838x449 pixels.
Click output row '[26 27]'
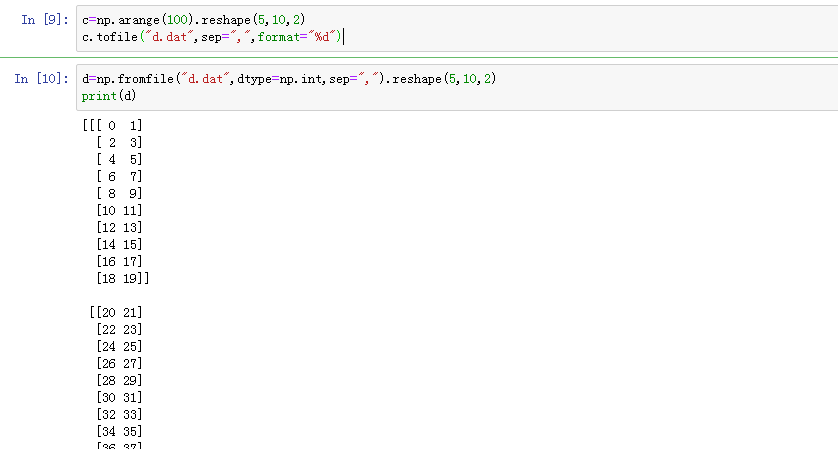click(x=119, y=363)
